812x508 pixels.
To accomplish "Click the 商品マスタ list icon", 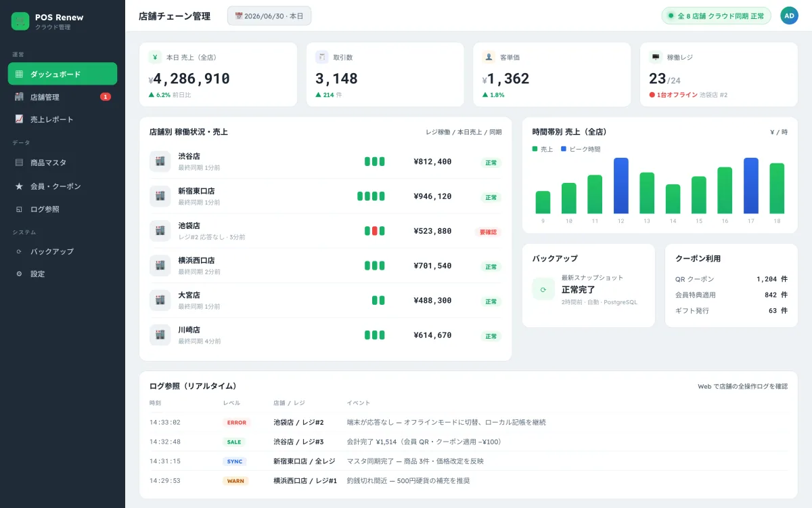I will [19, 163].
